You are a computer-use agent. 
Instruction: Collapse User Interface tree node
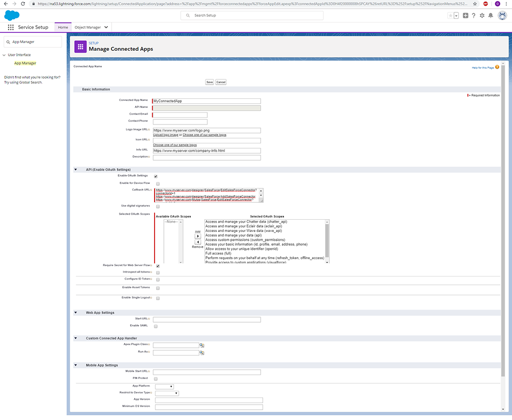4,55
